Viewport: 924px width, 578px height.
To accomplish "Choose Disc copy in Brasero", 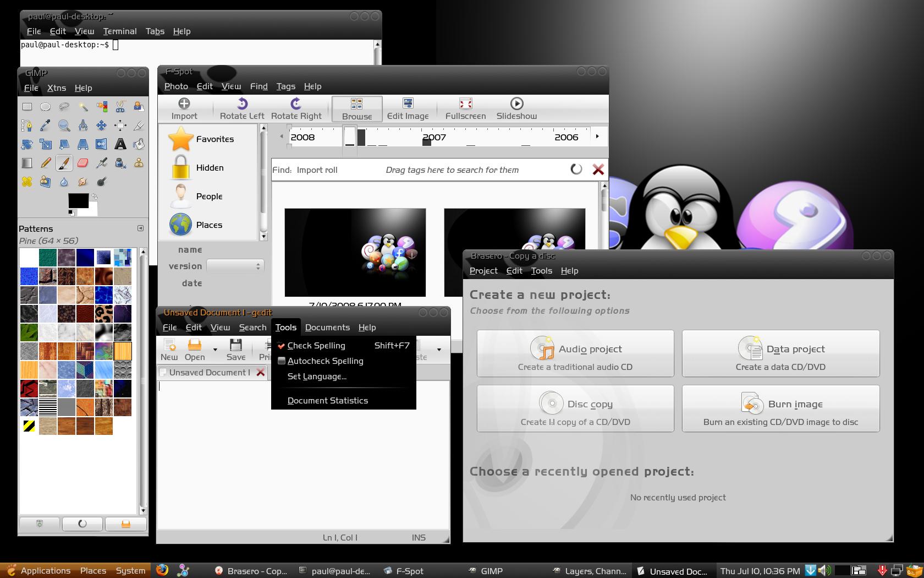I will click(x=575, y=408).
